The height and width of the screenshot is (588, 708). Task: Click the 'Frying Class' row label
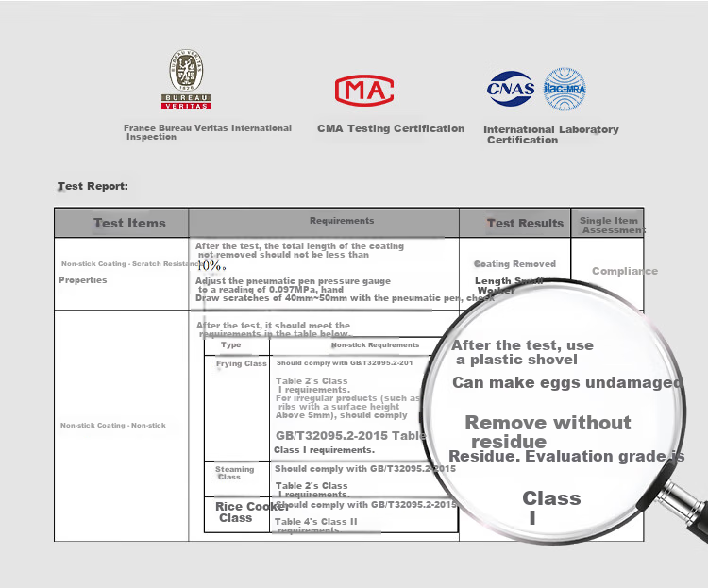tap(241, 363)
